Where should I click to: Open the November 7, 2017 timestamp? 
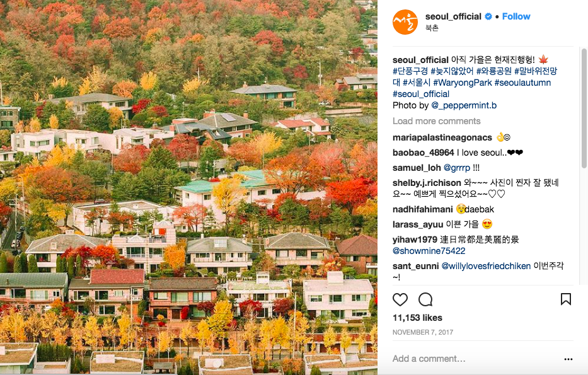423,332
